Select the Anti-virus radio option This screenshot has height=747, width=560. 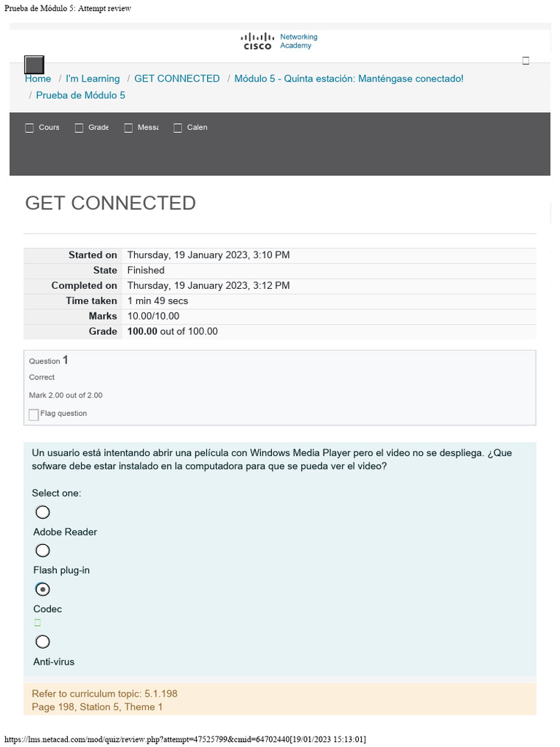pos(43,642)
